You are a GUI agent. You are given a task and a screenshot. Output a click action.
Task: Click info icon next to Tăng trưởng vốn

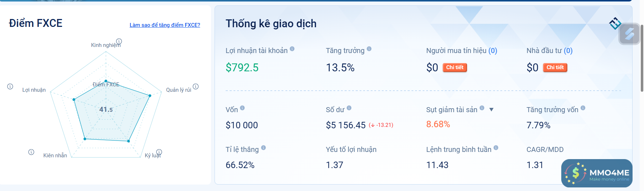583,108
